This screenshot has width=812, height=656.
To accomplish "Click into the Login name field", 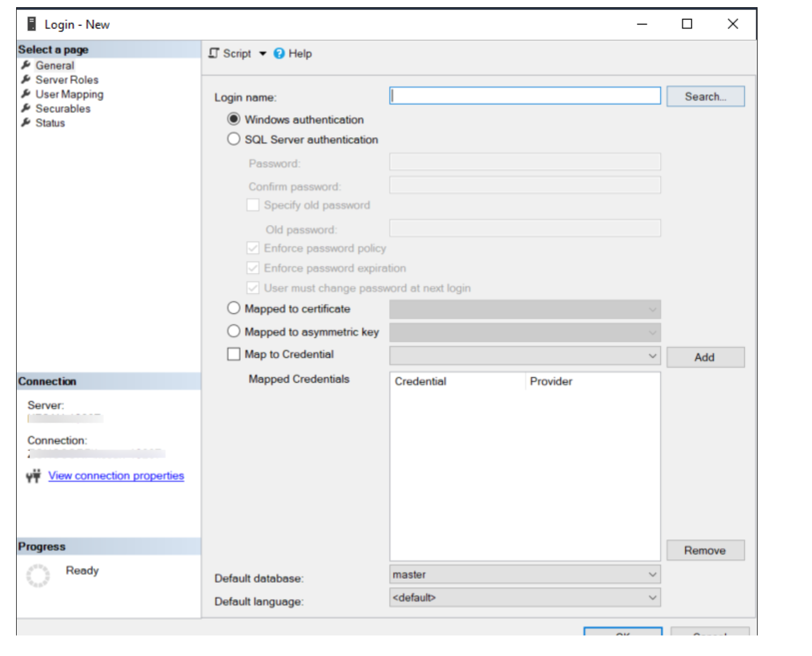I will tap(525, 96).
